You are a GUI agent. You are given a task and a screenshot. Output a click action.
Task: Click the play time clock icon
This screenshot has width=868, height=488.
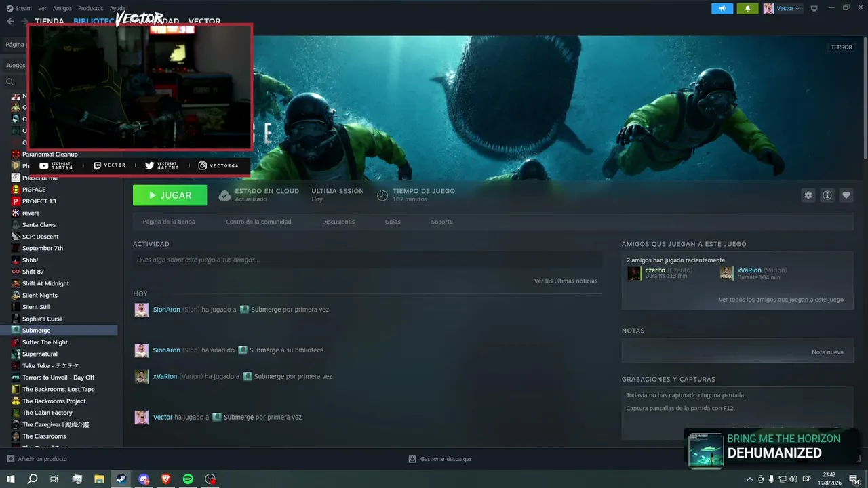pos(382,195)
